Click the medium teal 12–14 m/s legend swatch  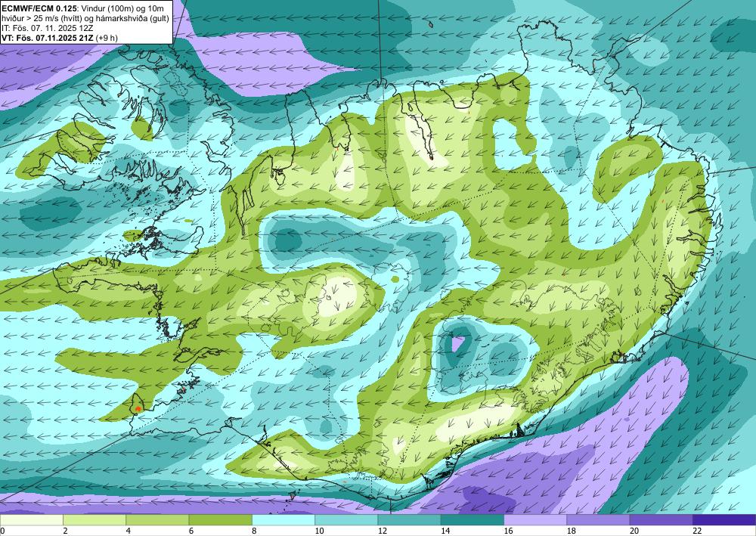(409, 520)
